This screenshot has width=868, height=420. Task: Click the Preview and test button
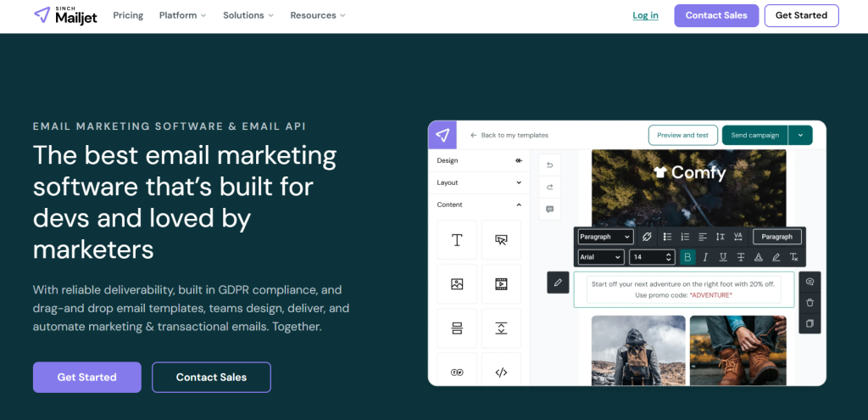[x=682, y=135]
